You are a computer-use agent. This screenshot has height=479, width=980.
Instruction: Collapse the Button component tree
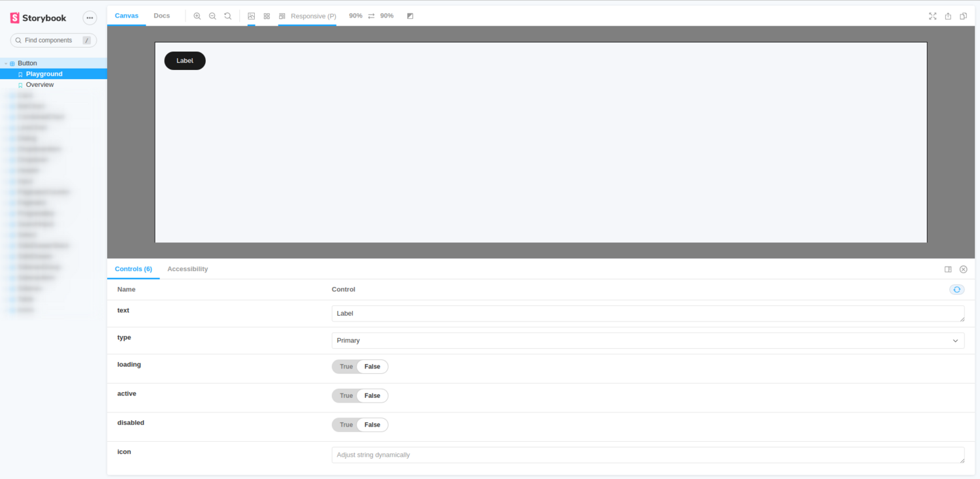point(5,63)
